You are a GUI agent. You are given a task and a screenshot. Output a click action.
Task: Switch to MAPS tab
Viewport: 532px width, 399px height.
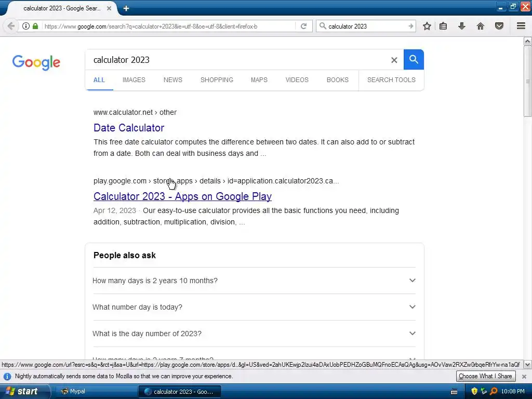pos(259,80)
